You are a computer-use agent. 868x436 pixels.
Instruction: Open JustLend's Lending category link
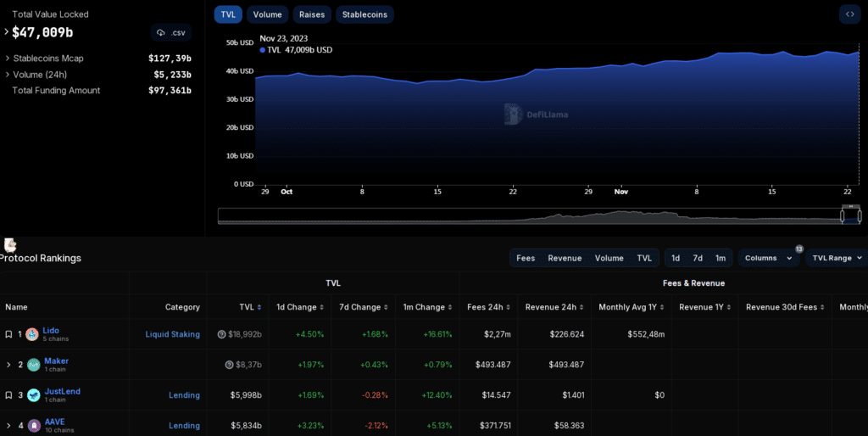(184, 395)
